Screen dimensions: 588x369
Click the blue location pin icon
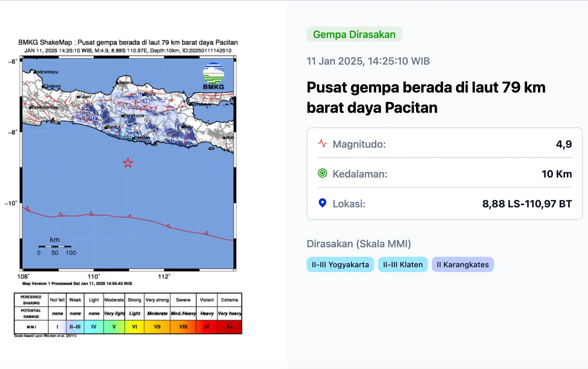322,203
